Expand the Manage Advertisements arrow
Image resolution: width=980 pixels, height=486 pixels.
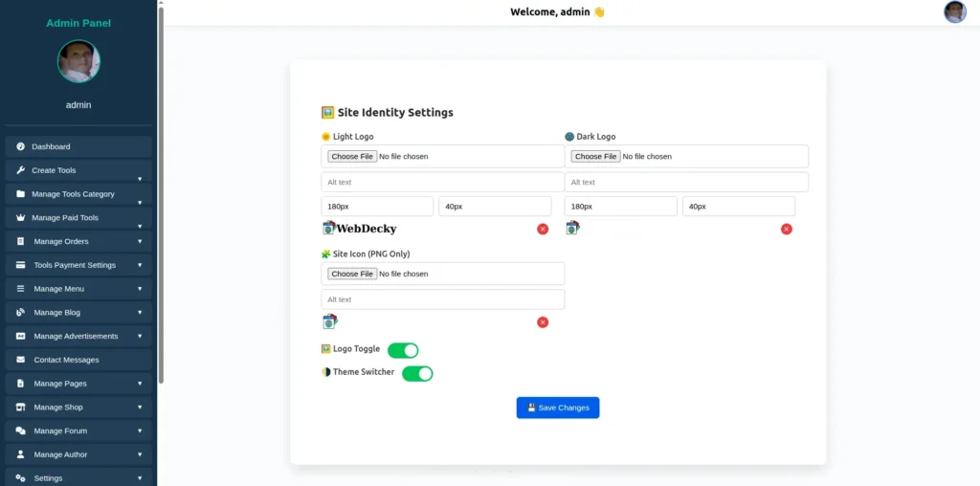[x=140, y=336]
